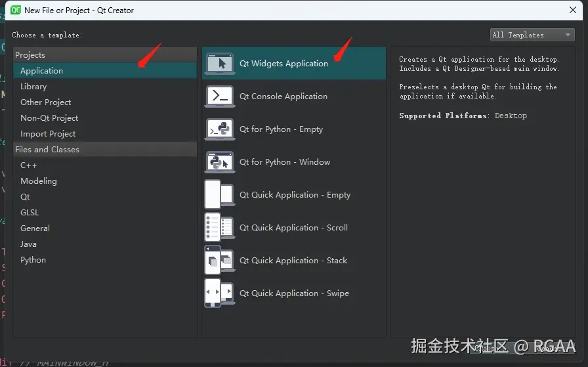Choose the General files category
588x367 pixels.
pyautogui.click(x=105, y=228)
